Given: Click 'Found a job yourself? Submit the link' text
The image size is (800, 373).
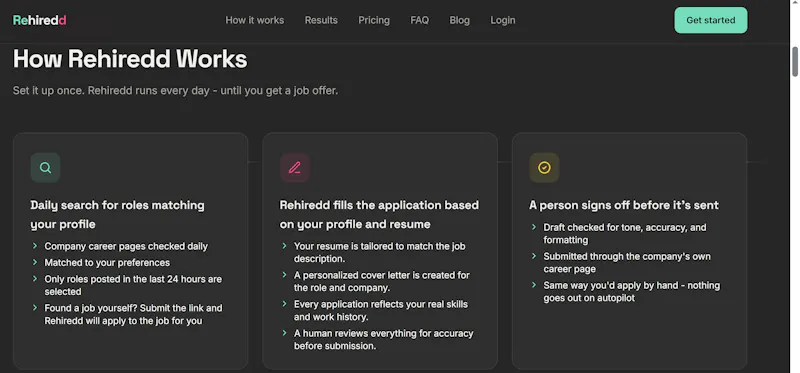Looking at the screenshot, I should point(133,314).
